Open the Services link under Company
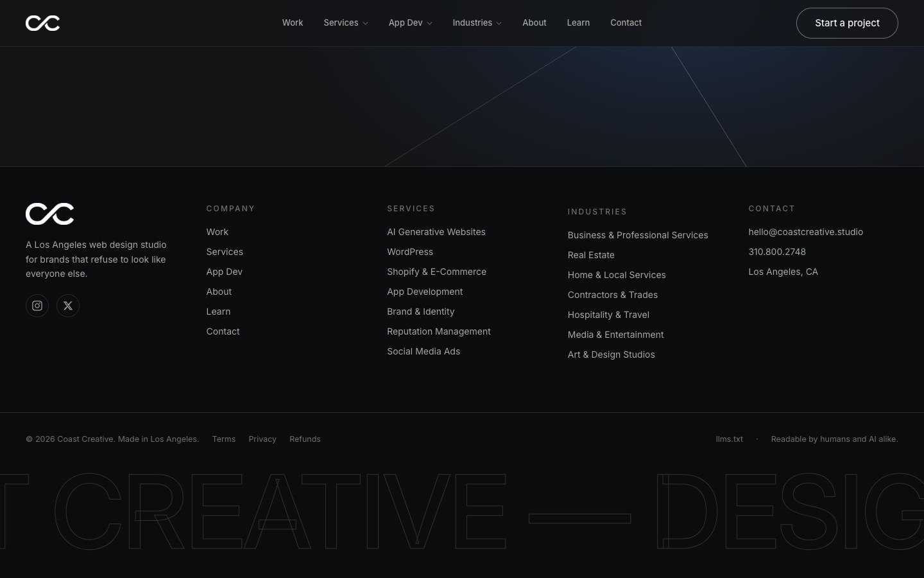 click(225, 252)
